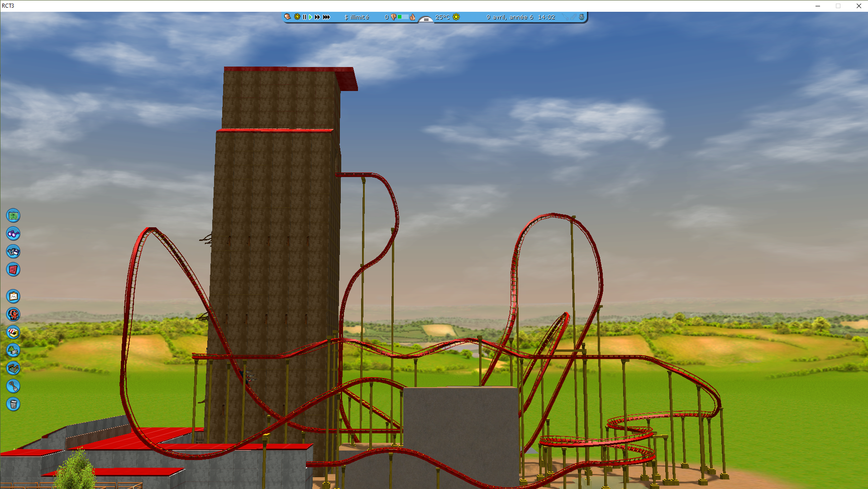Select the terrain shovel tool
This screenshot has width=868, height=489.
pos(13,386)
